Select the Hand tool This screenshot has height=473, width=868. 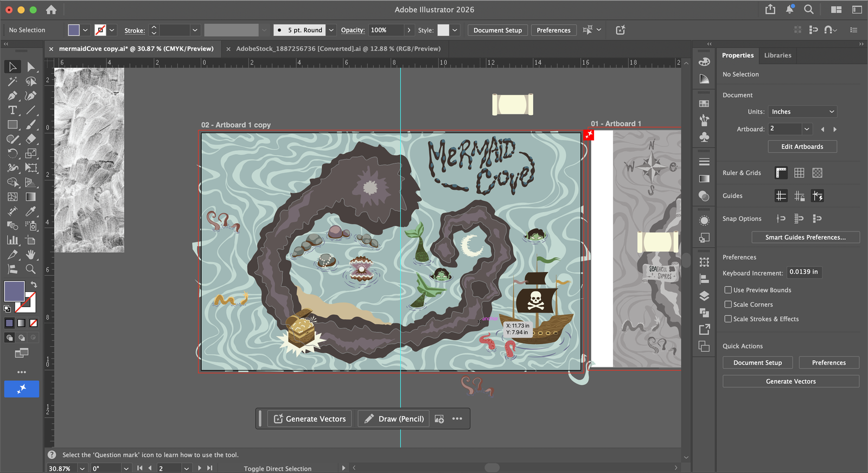(x=31, y=254)
